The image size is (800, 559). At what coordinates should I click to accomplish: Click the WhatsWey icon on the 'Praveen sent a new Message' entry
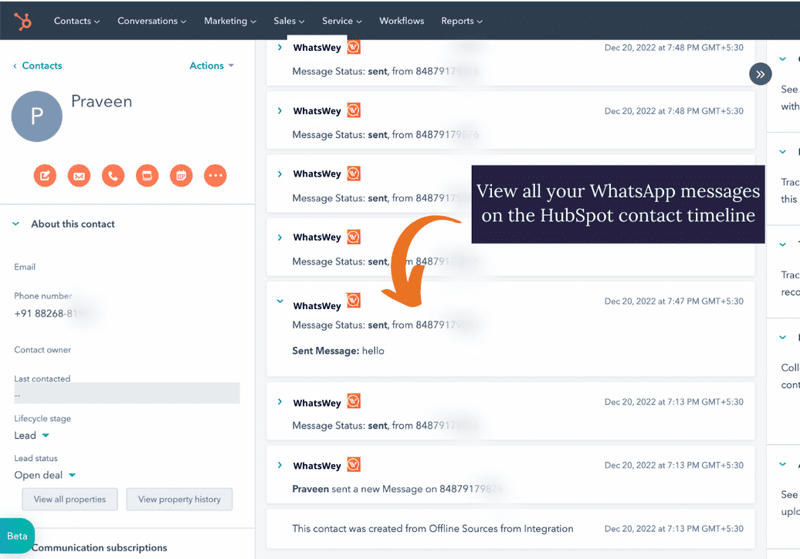(x=354, y=465)
